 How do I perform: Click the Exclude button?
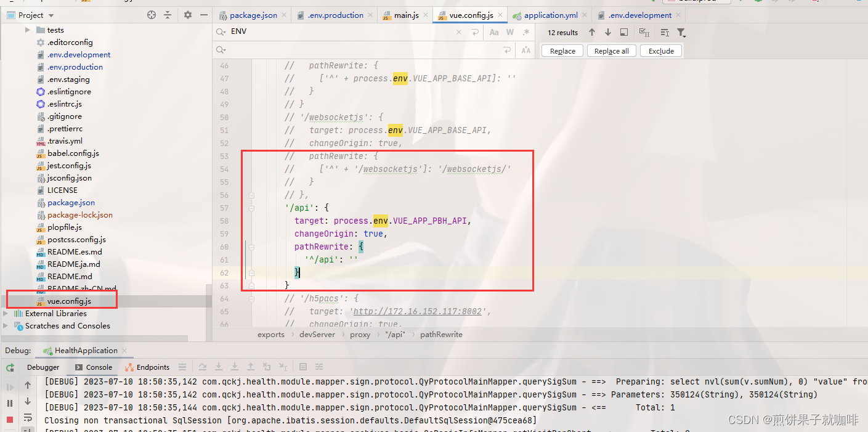pyautogui.click(x=661, y=51)
